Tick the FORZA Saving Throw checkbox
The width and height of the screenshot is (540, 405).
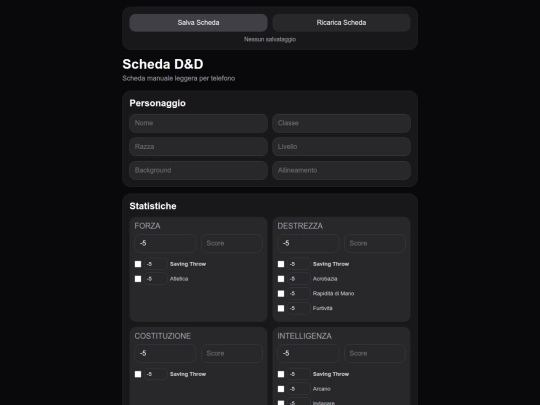point(138,264)
